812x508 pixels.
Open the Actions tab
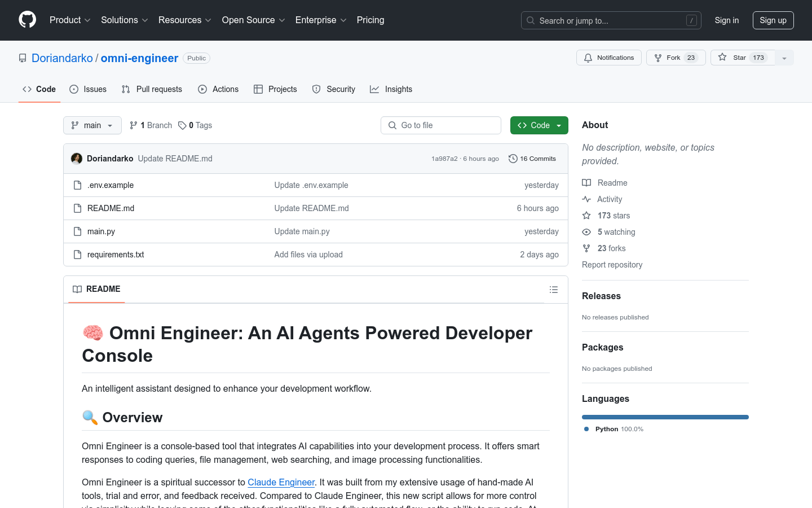pyautogui.click(x=218, y=89)
